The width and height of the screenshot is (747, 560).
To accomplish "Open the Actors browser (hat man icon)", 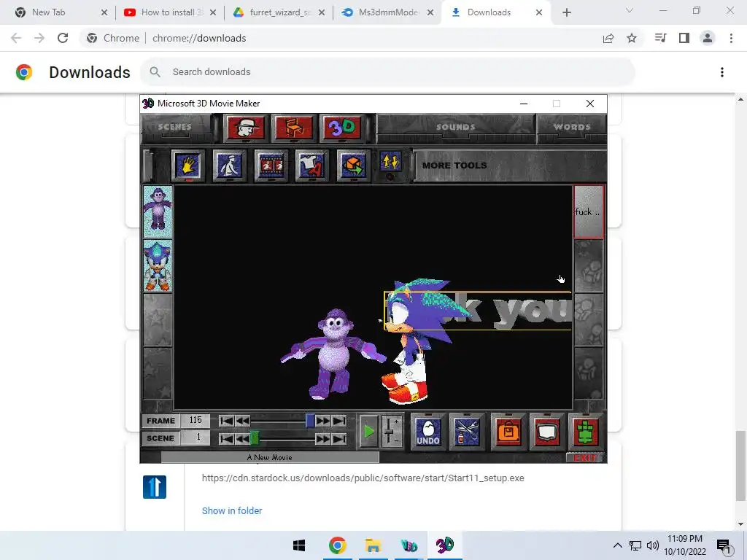I will click(x=246, y=127).
